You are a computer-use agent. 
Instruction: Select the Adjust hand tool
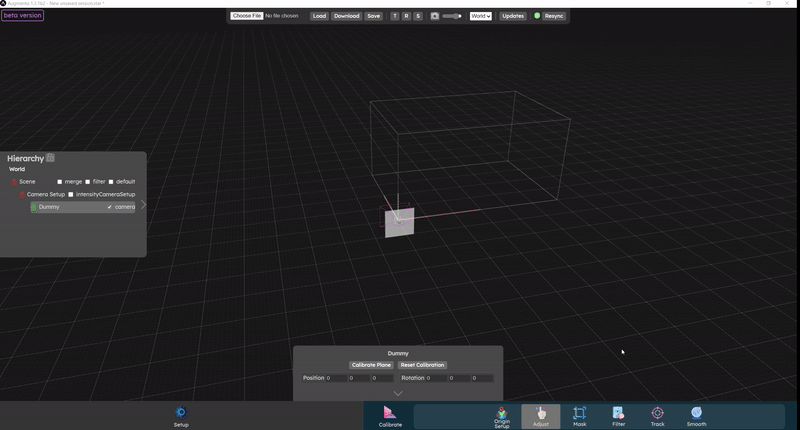[541, 414]
